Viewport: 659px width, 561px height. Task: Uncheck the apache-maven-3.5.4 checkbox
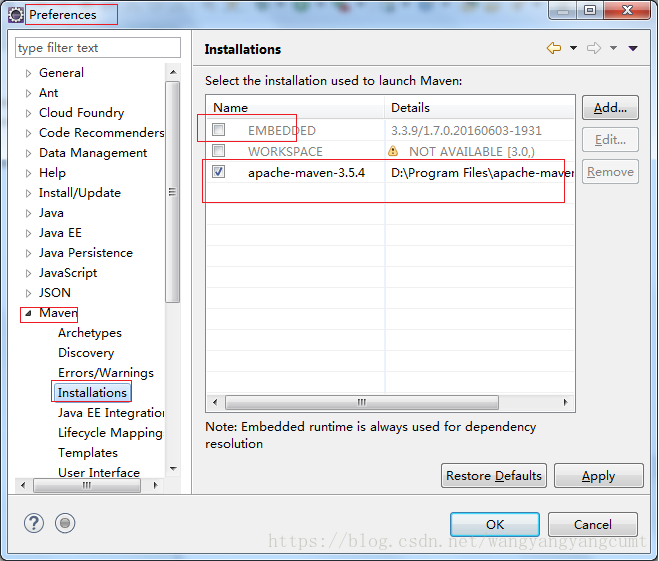click(219, 171)
